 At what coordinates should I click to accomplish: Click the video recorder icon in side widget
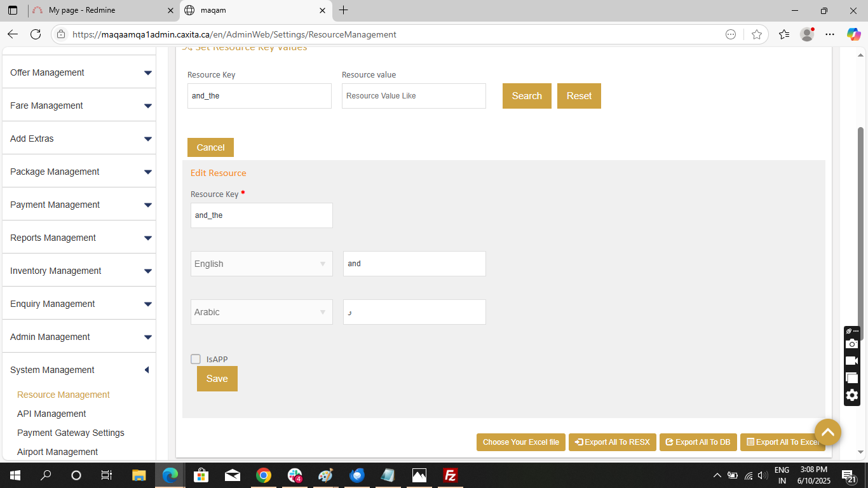coord(851,360)
